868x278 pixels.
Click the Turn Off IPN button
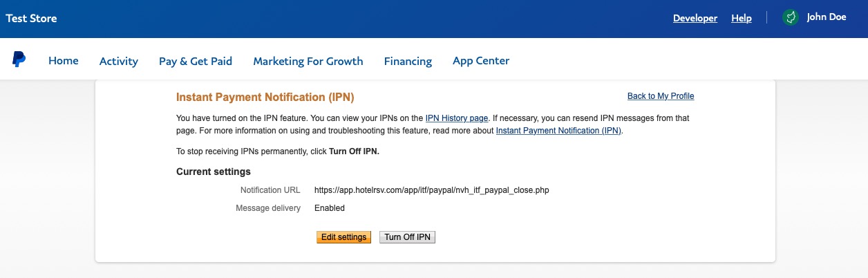tap(408, 237)
